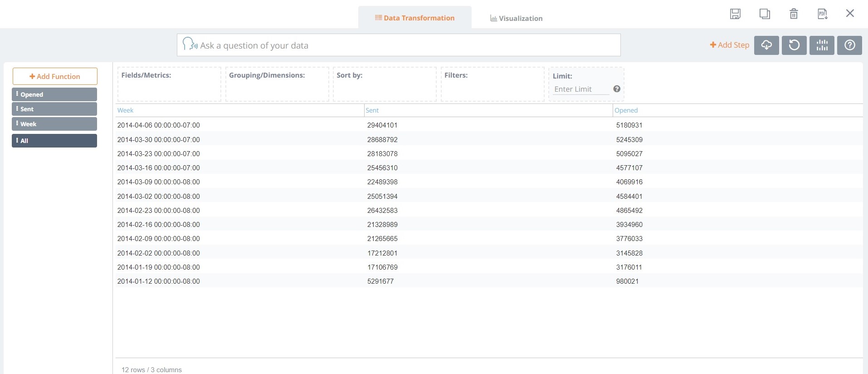The height and width of the screenshot is (374, 868).
Task: Click the duplicate copy icon
Action: (x=765, y=14)
